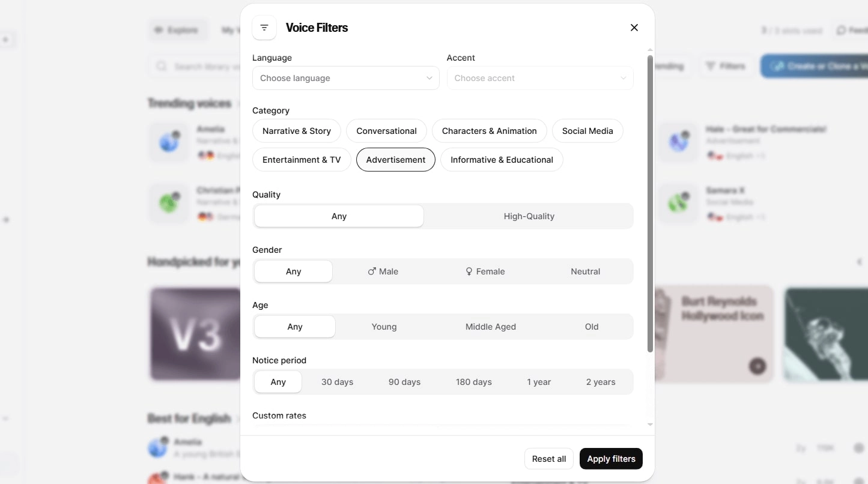Open the Choose accent dropdown
The width and height of the screenshot is (868, 484).
[539, 78]
